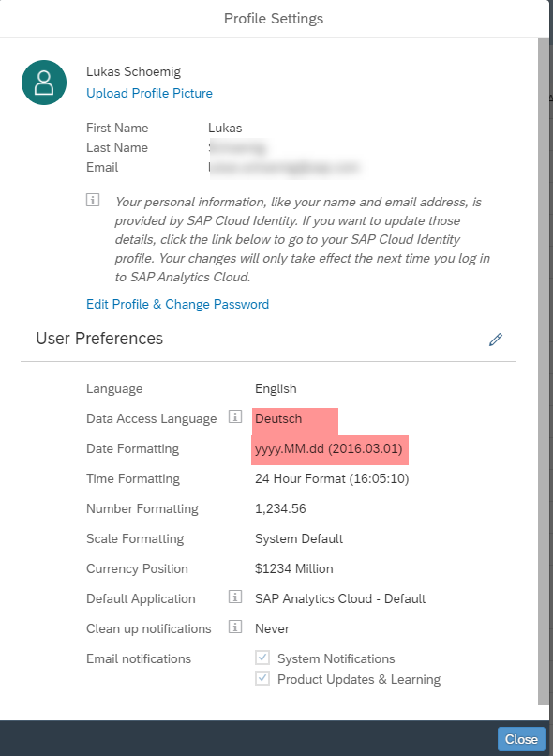Click info icon beside Default Application
Screen dimensions: 553x756
point(234,597)
